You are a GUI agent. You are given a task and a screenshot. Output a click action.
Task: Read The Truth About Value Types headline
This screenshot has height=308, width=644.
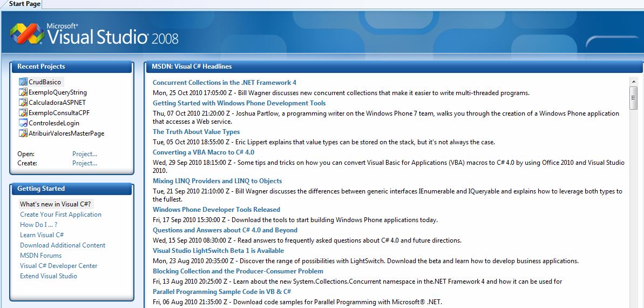(x=196, y=132)
